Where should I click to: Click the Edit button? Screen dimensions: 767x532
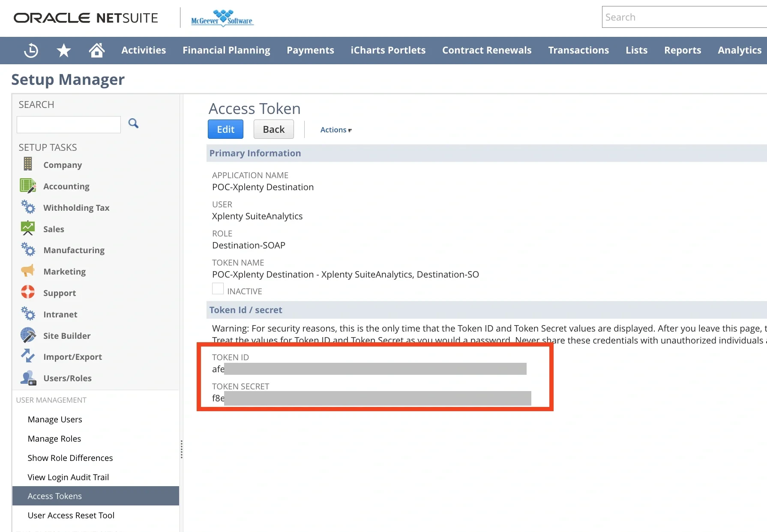click(x=225, y=129)
